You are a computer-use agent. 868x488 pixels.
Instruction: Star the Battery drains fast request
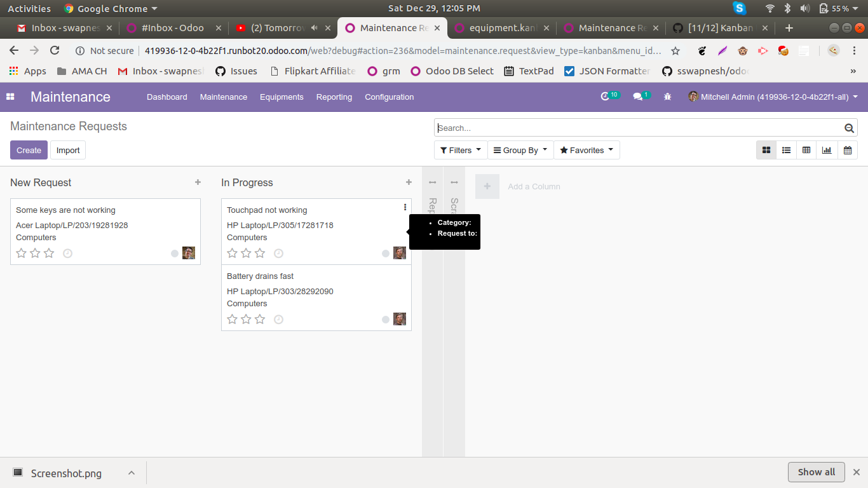232,319
